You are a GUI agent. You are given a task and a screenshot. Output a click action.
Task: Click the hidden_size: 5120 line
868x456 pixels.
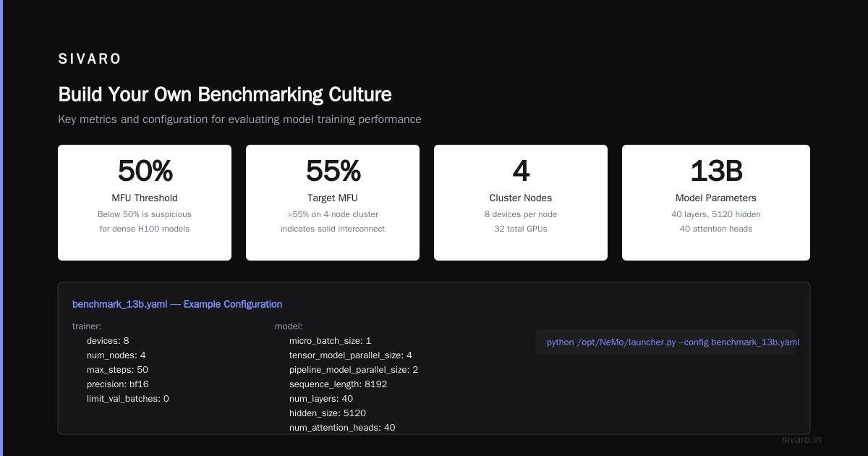[x=328, y=413]
